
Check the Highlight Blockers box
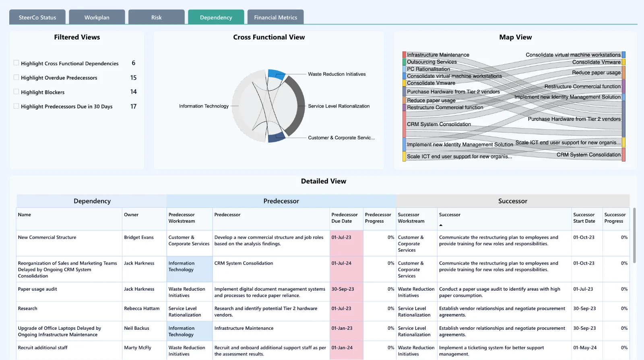point(16,92)
